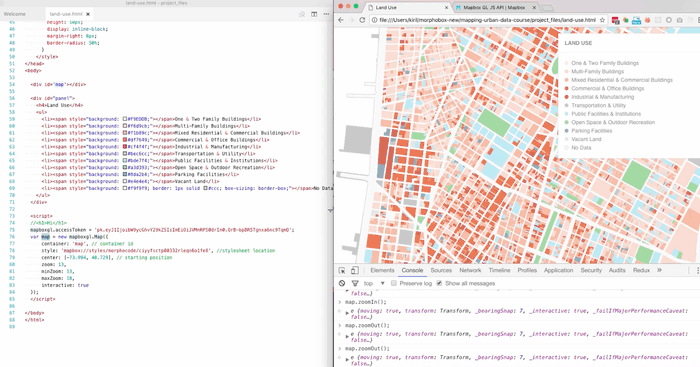Click the #bde7f4 color swatch in code
700x367 pixels.
tap(125, 160)
